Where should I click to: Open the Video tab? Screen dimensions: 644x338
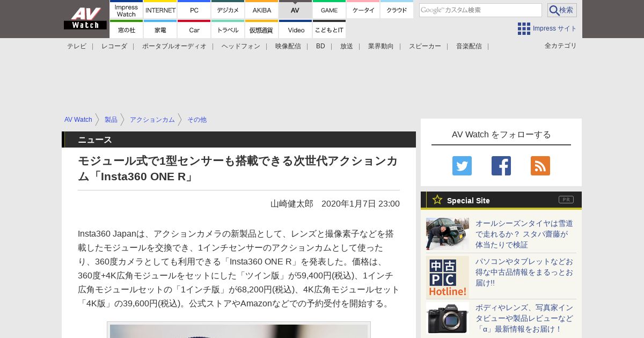click(295, 30)
